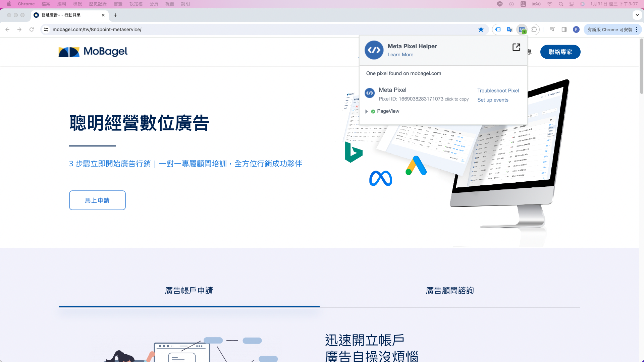Open the 視窗 menu
Screen dimensions: 644x362
pyautogui.click(x=170, y=4)
